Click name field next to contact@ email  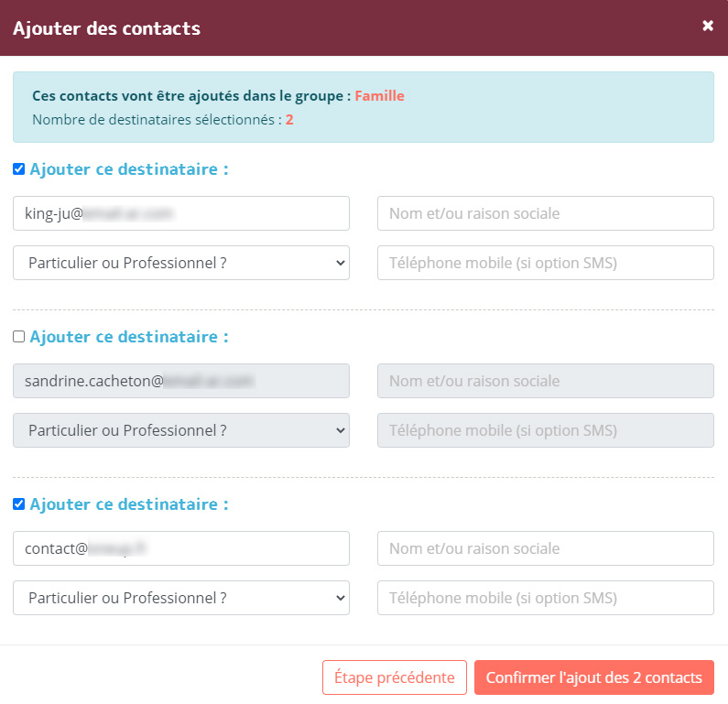pyautogui.click(x=546, y=548)
